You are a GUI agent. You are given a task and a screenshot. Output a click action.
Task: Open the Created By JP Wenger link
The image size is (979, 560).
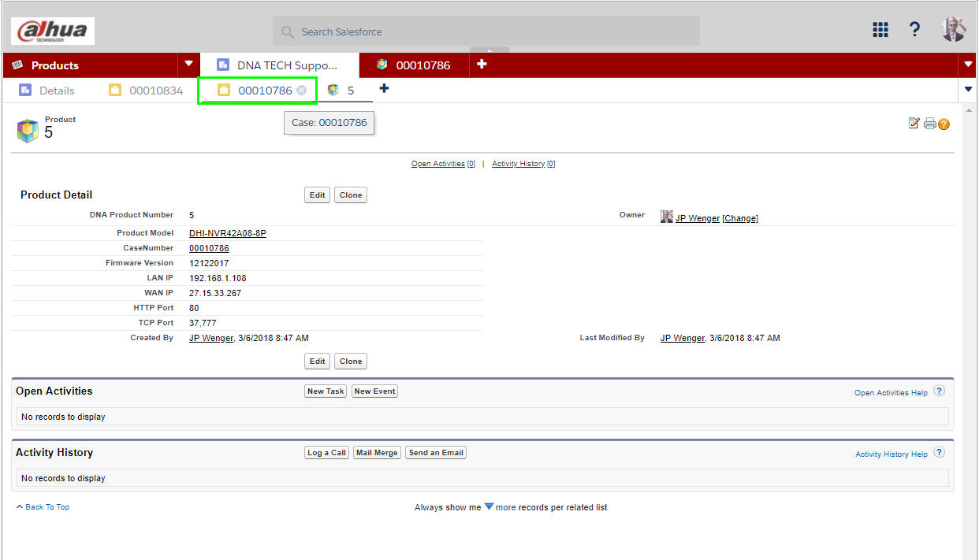coord(211,338)
